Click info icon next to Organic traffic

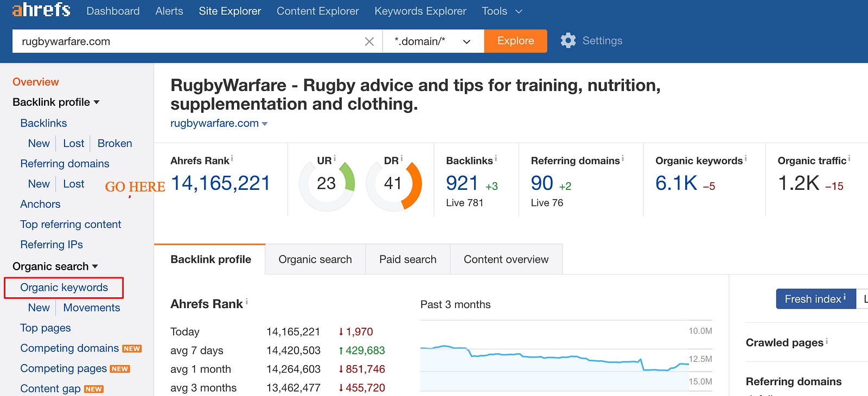click(849, 158)
